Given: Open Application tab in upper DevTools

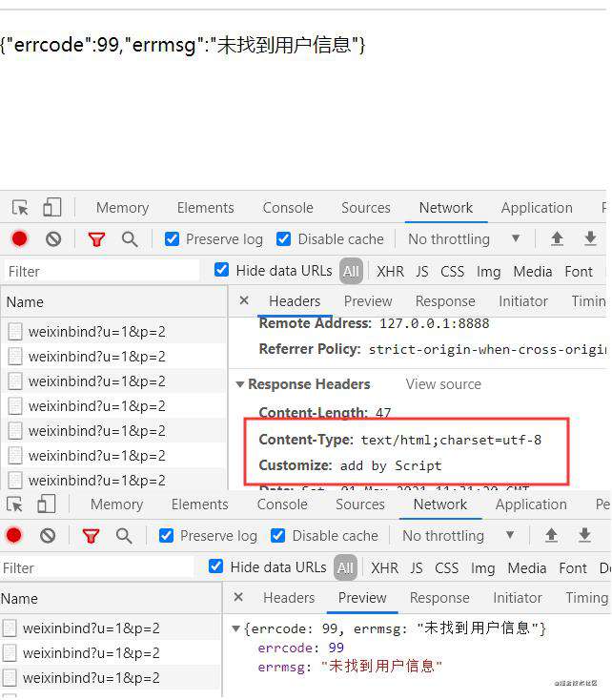Looking at the screenshot, I should coord(537,208).
